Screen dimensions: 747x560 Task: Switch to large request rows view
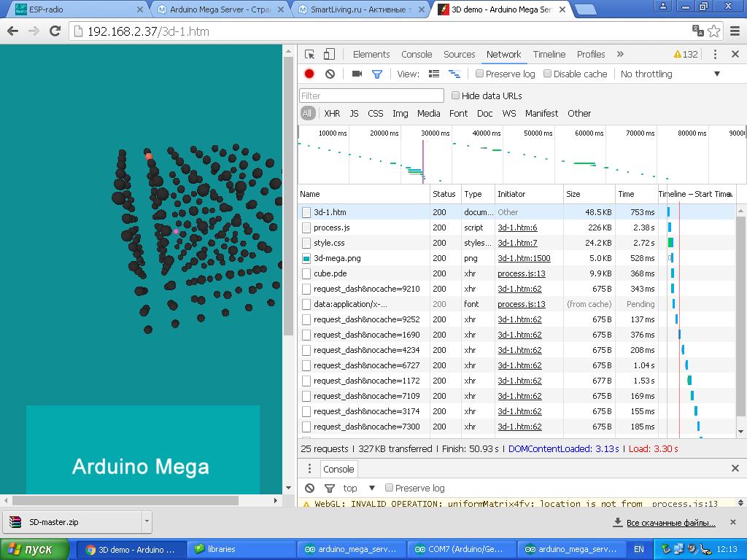[434, 74]
